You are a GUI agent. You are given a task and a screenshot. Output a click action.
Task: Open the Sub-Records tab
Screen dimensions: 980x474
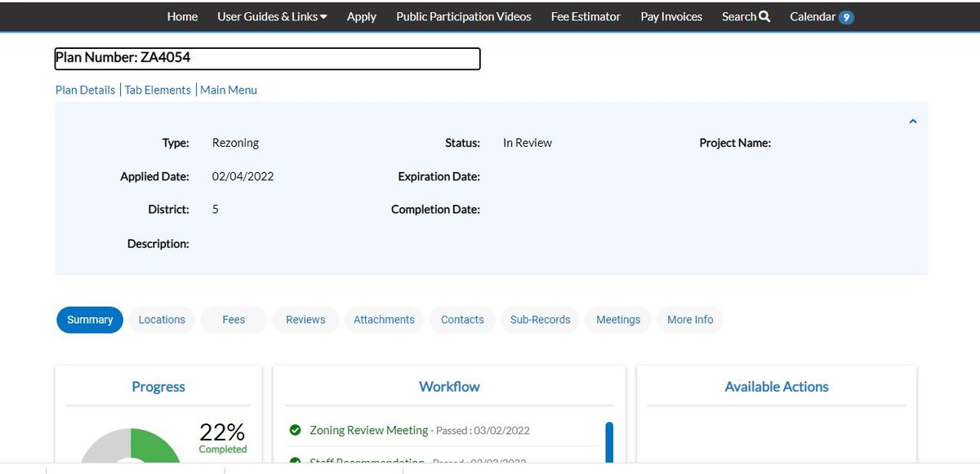click(540, 320)
